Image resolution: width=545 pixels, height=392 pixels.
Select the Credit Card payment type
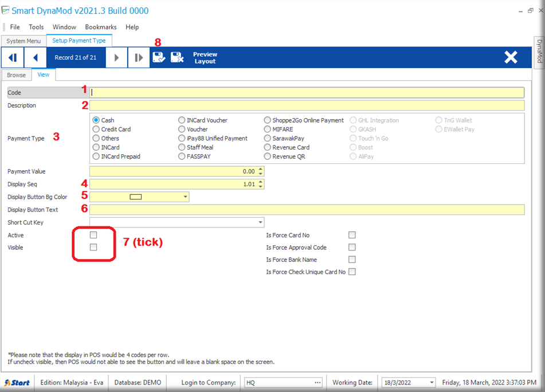click(96, 130)
